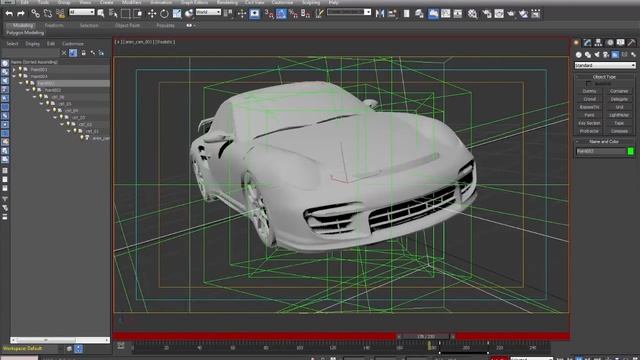
Task: Activate the Select Object tool
Action: pyautogui.click(x=101, y=14)
